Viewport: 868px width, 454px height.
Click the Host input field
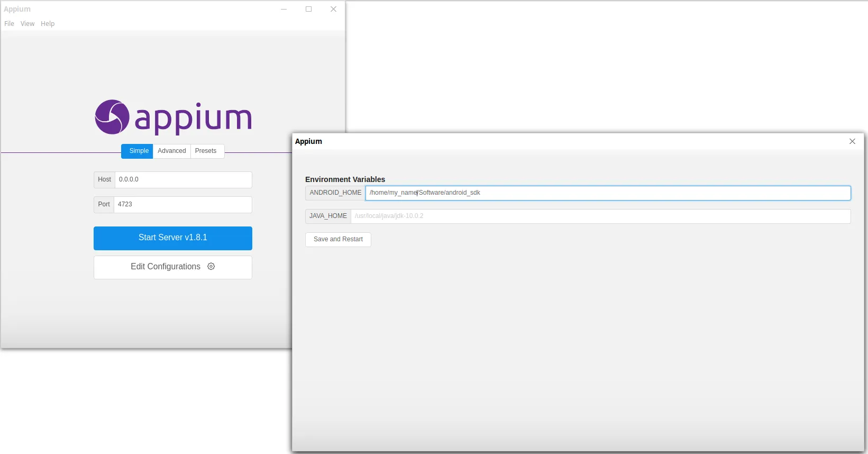tap(183, 180)
